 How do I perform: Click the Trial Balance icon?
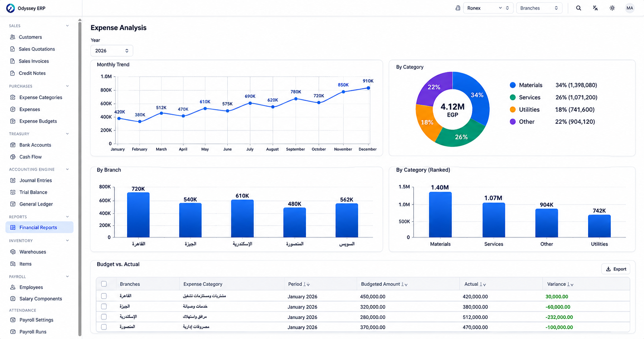[x=13, y=192]
